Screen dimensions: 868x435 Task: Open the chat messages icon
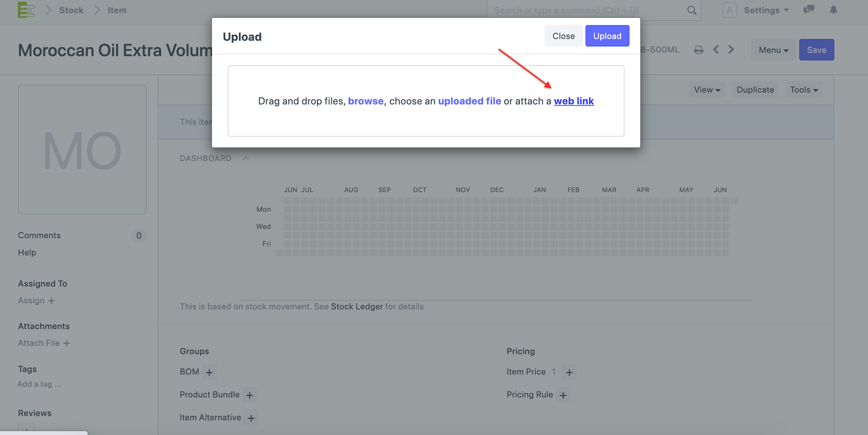pos(809,10)
